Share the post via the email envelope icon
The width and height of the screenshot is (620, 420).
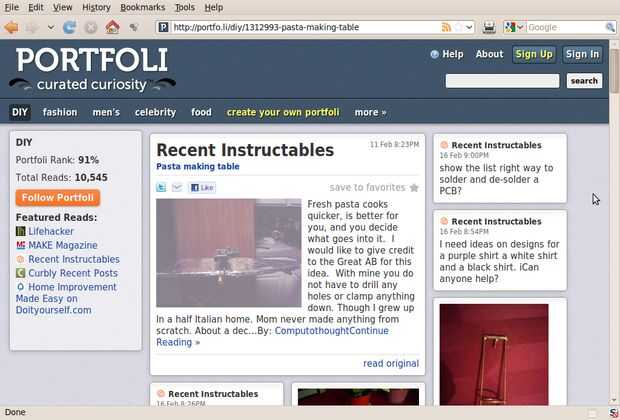(177, 187)
